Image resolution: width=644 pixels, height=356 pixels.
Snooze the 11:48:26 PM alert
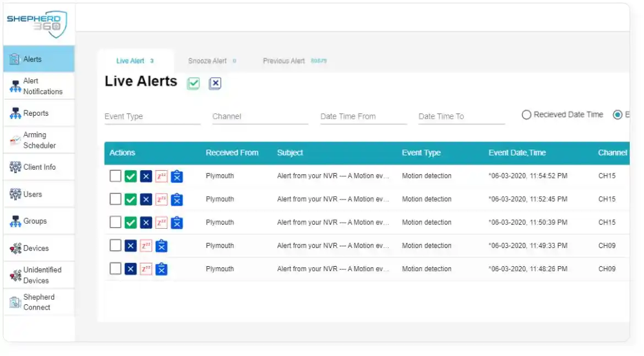pyautogui.click(x=146, y=269)
